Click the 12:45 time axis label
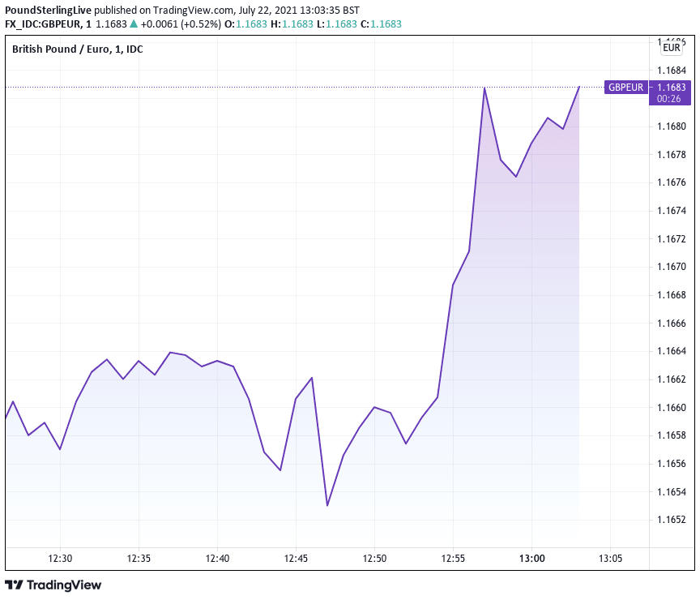The width and height of the screenshot is (700, 600). pos(296,559)
